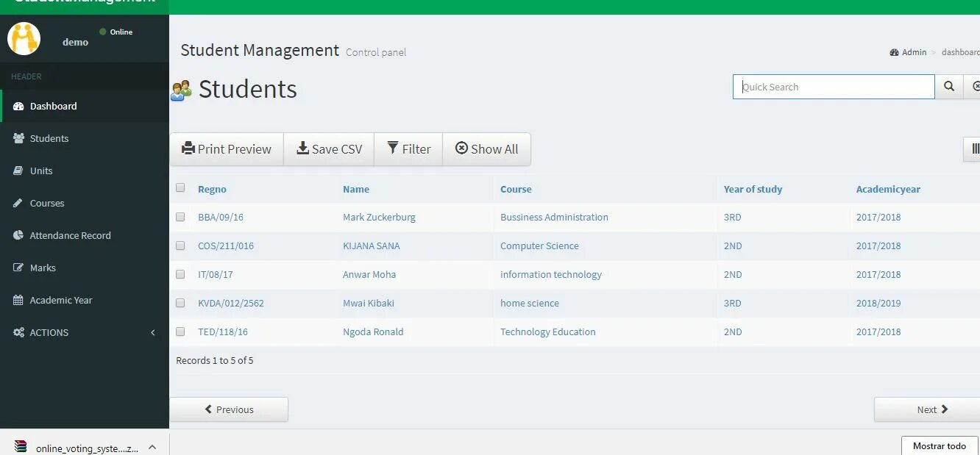Expand the ACTIONS sidebar menu chevron
The width and height of the screenshot is (980, 455).
coord(153,332)
